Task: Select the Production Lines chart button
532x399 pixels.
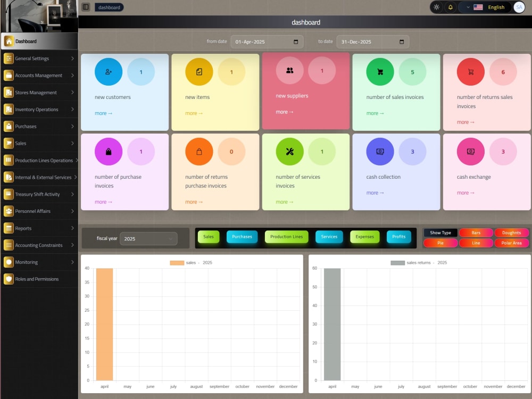Action: click(x=286, y=237)
